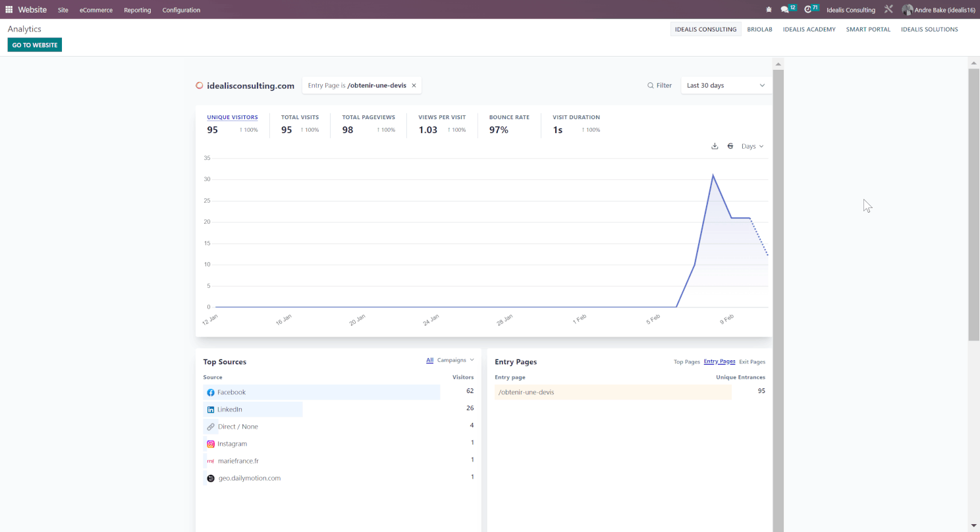Select the IDEALIS SOLUTIONS website tab
This screenshot has height=532, width=980.
[929, 29]
